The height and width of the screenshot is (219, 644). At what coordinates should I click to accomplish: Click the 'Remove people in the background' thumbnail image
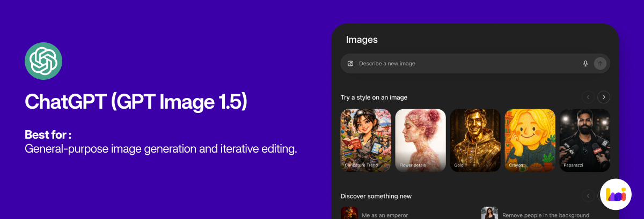[x=489, y=213]
